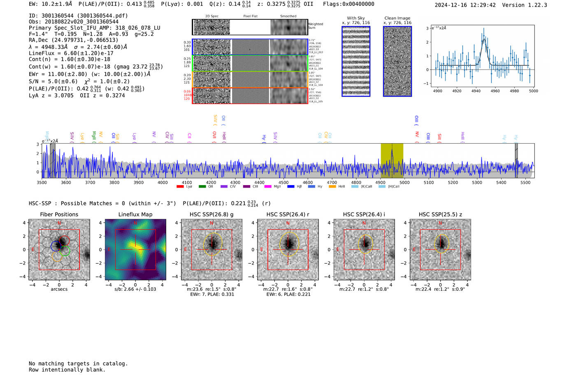Click the purple CIV legend swatch
The width and height of the screenshot is (576, 392).
(224, 187)
